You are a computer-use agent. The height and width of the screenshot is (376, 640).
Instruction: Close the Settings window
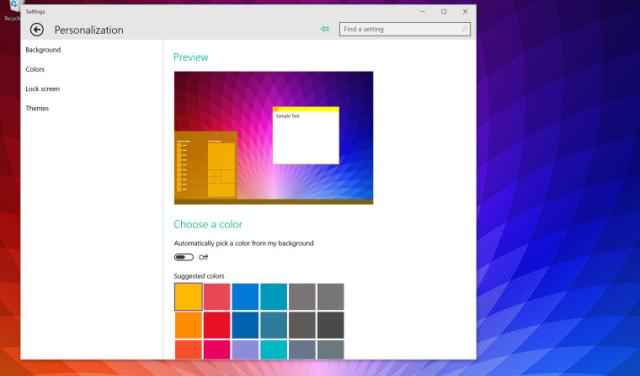[x=465, y=11]
